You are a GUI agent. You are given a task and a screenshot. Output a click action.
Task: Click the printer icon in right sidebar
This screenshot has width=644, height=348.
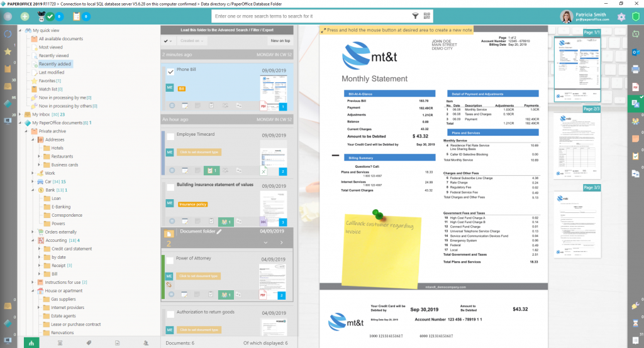(635, 69)
